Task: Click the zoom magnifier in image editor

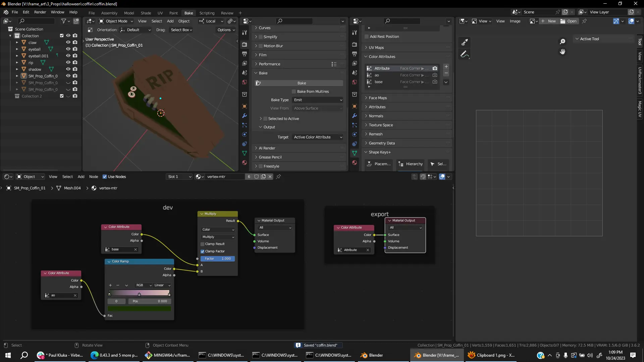Action: [x=562, y=42]
